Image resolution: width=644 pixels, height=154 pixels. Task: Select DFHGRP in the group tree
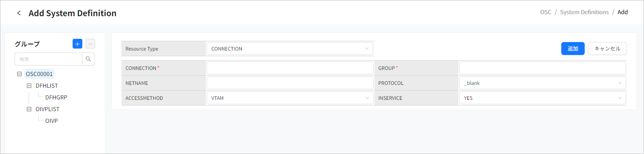(56, 97)
